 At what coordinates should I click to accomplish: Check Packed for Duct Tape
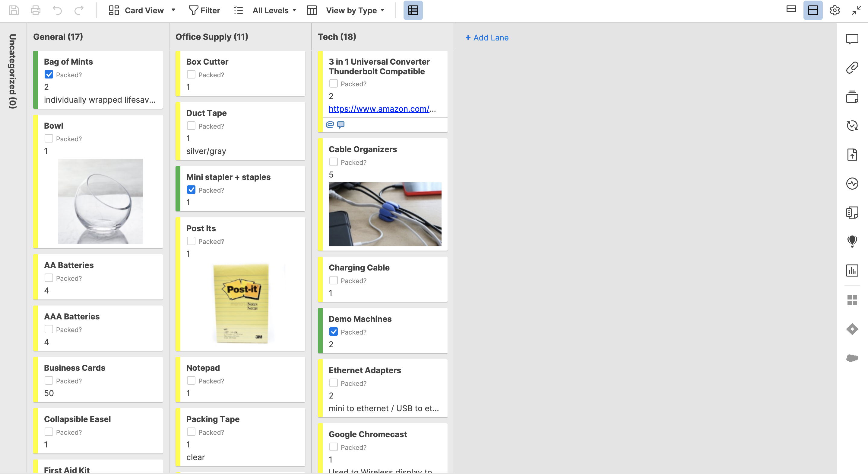tap(191, 126)
